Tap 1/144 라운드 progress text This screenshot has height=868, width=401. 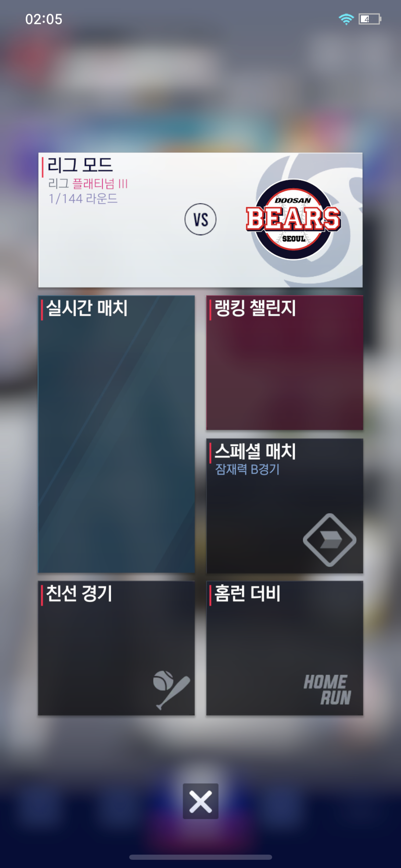83,198
